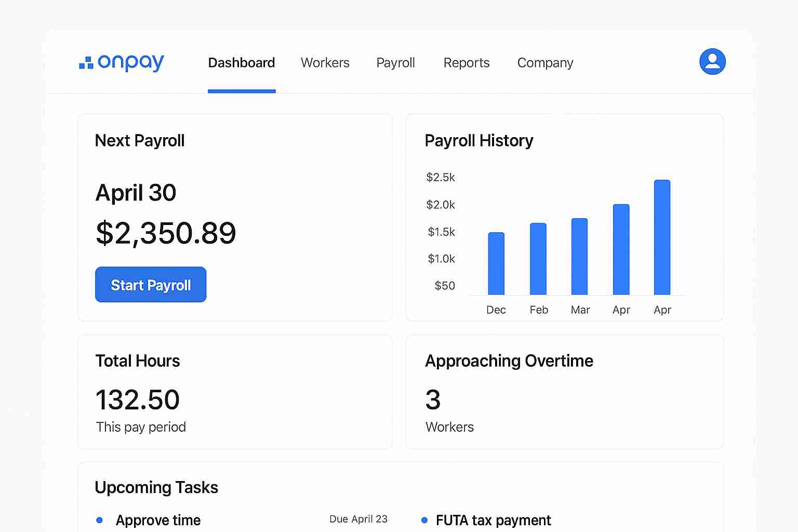
Task: Click the $2,350.89 payroll amount
Action: coord(166,233)
